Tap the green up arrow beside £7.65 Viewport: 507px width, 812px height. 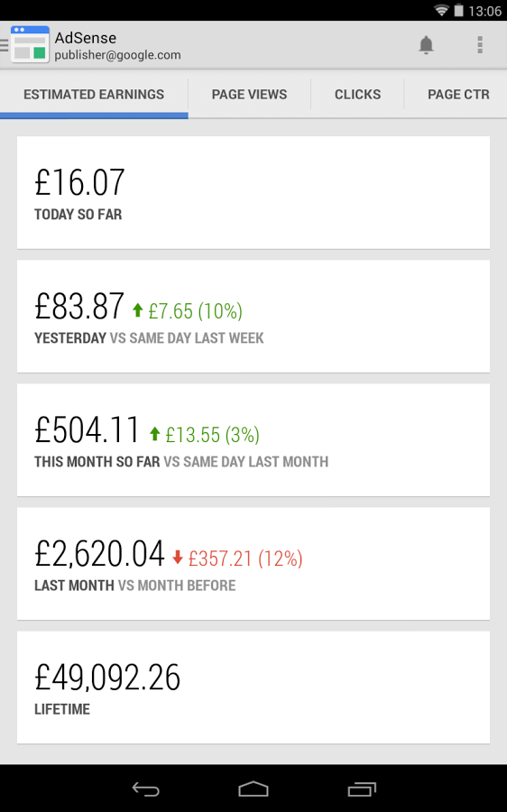[137, 309]
